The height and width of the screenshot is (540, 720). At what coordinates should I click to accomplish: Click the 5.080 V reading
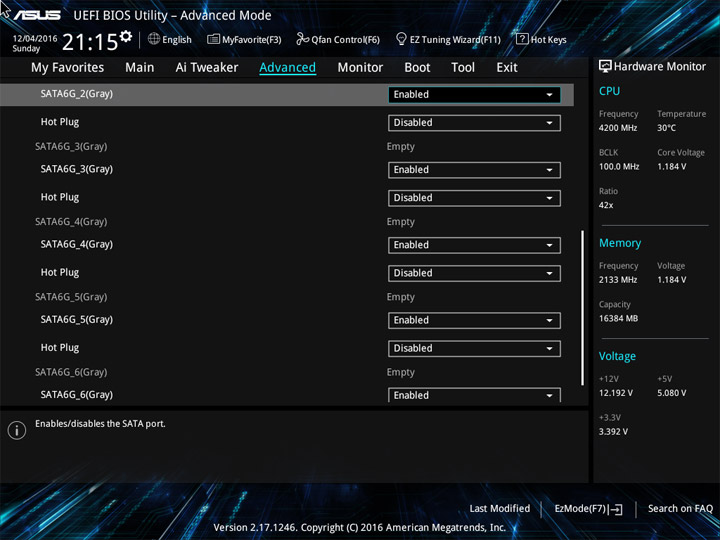[671, 394]
